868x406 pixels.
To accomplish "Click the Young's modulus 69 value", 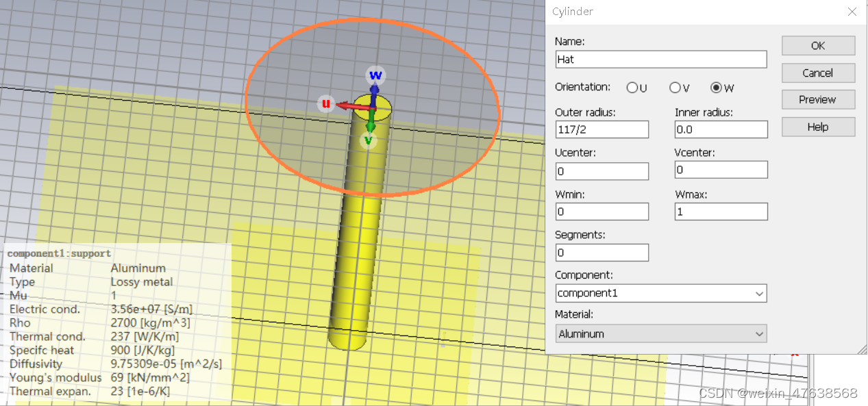I will (150, 378).
